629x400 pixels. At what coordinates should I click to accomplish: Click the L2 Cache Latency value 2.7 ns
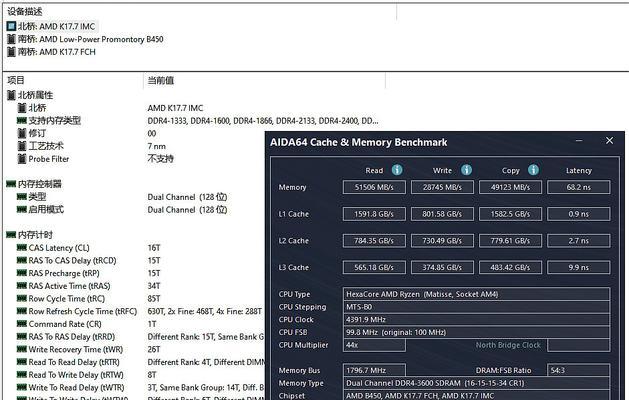click(578, 241)
